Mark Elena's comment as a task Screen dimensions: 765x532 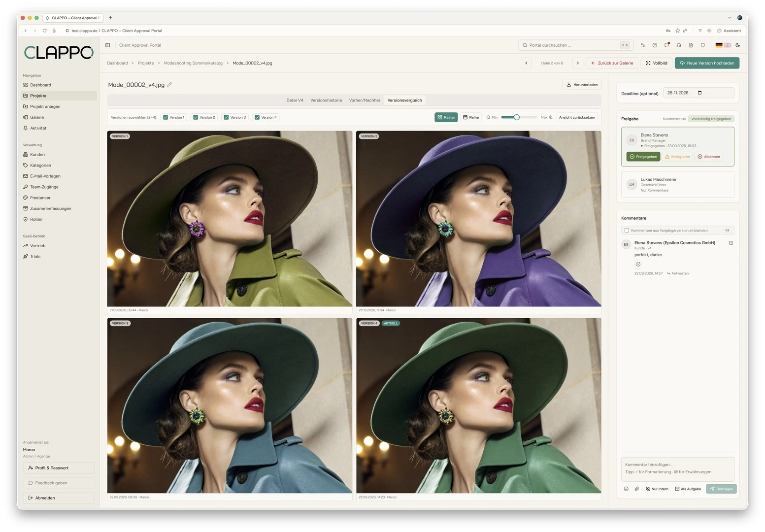coord(731,243)
